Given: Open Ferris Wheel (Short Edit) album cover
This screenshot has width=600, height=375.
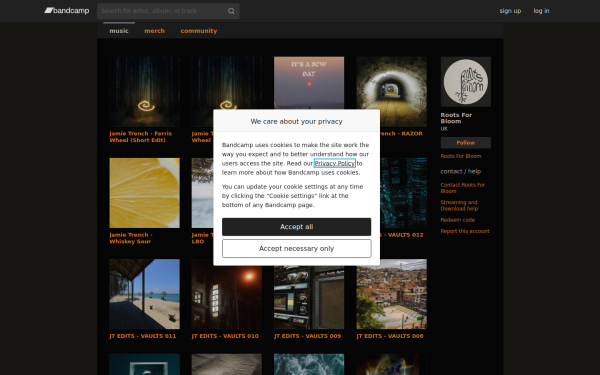Looking at the screenshot, I should 144,91.
